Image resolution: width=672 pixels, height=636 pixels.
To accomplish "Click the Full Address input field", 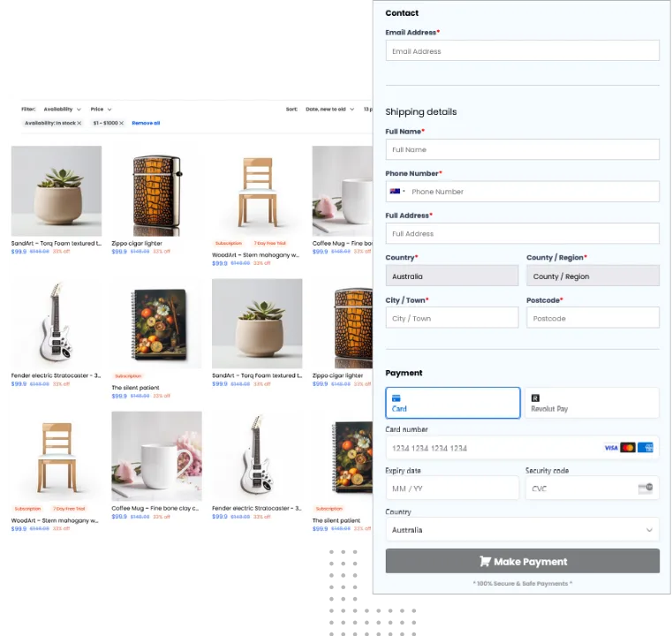I will [x=522, y=233].
